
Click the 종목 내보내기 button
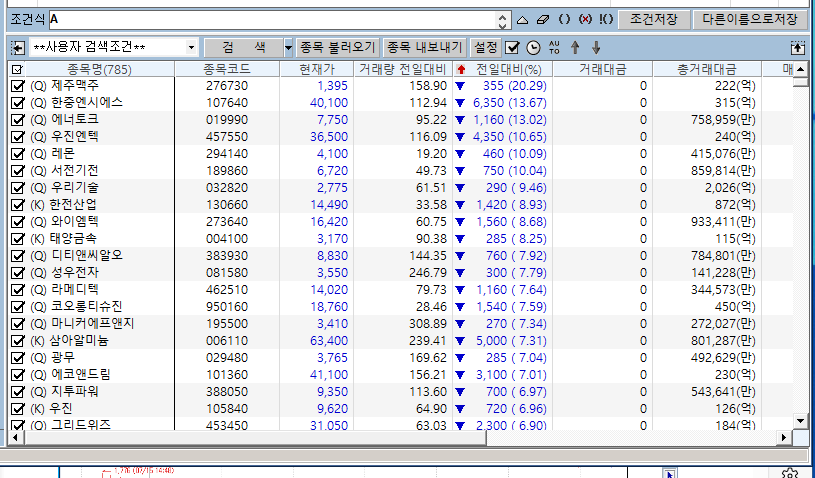pos(424,47)
